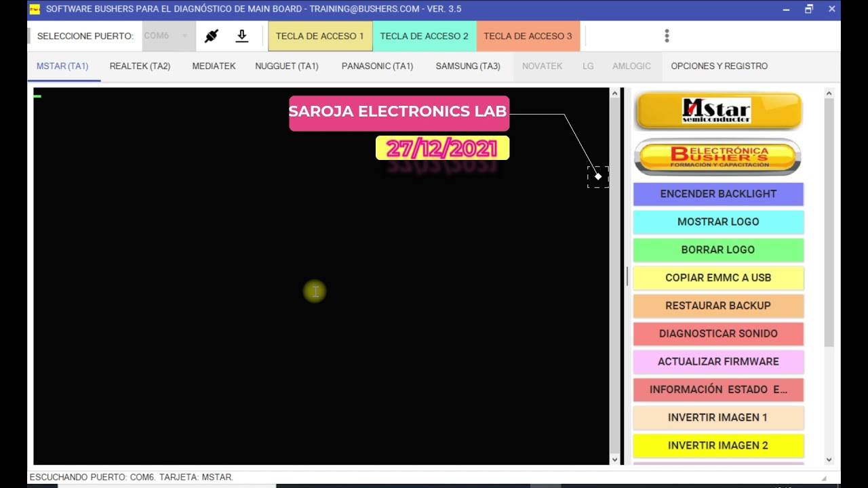Screen dimensions: 868x488
Task: Click INVERTIR IMAGEN 2 button
Action: pyautogui.click(x=718, y=445)
